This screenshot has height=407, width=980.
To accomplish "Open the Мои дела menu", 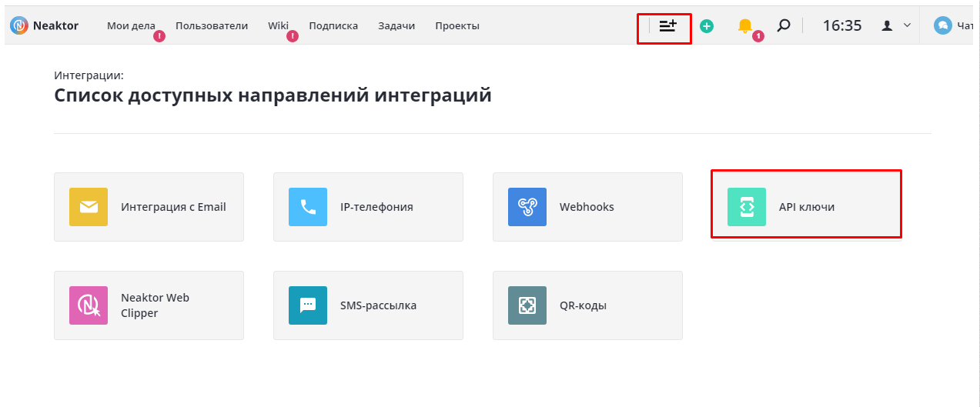I will point(131,25).
